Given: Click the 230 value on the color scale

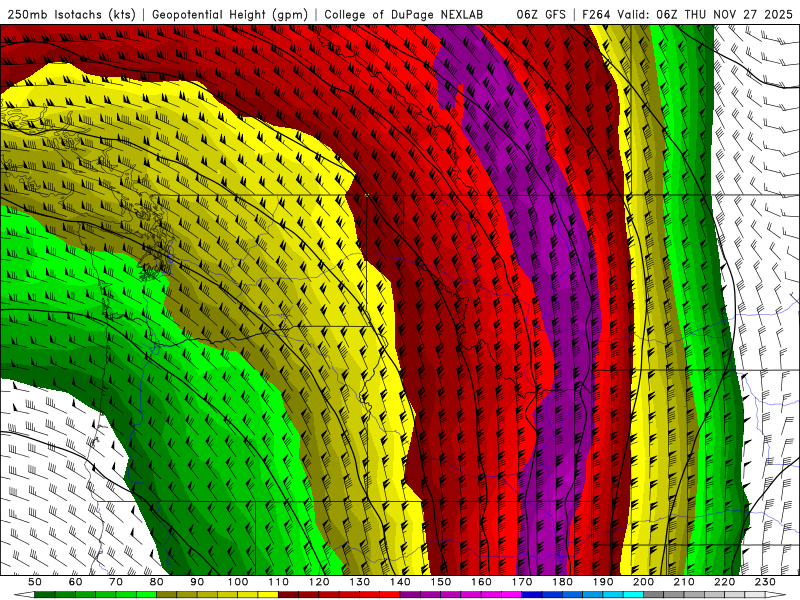Looking at the screenshot, I should (765, 582).
